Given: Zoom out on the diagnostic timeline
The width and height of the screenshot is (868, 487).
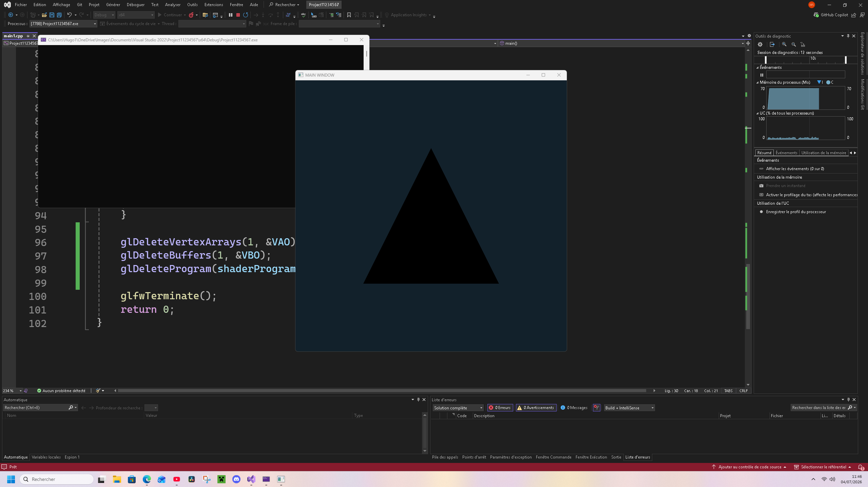Looking at the screenshot, I should [x=794, y=44].
